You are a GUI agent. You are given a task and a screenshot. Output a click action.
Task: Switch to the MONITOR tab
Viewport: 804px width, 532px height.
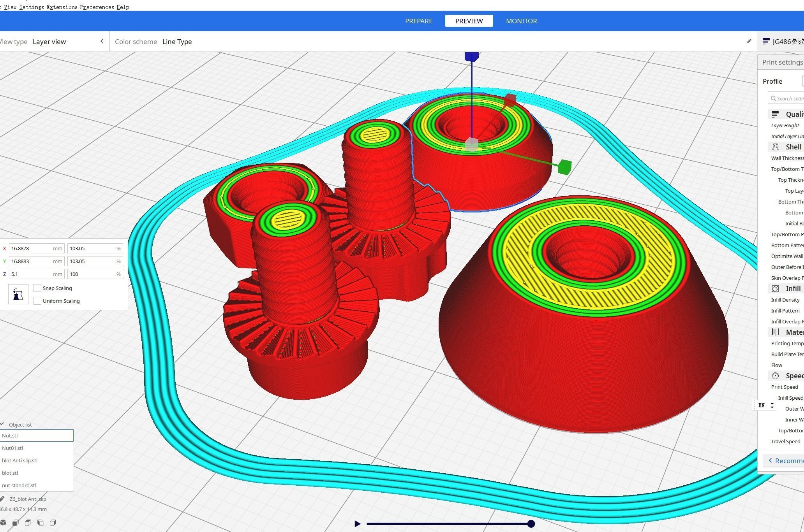click(521, 21)
